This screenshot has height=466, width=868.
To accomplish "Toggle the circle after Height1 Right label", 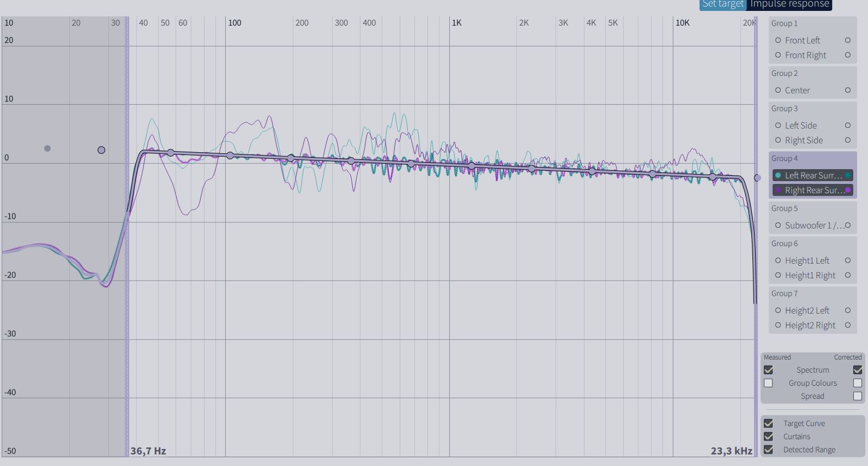I will coord(848,276).
